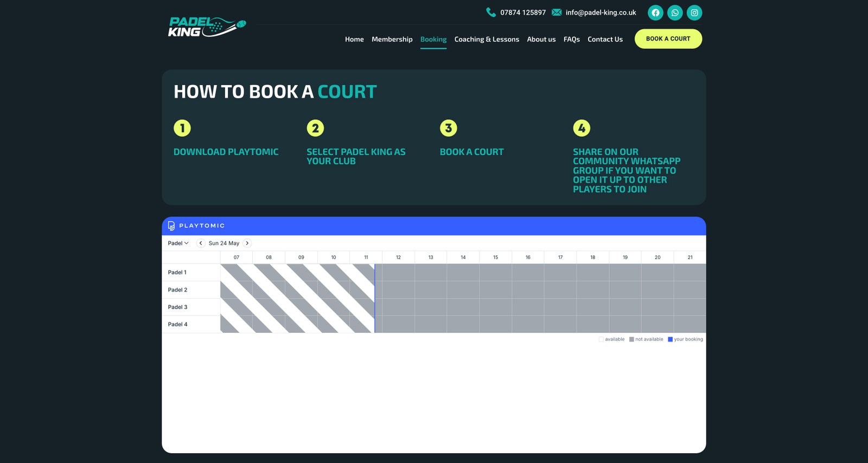Open the WhatsApp social icon
This screenshot has height=463, width=868.
pos(675,12)
